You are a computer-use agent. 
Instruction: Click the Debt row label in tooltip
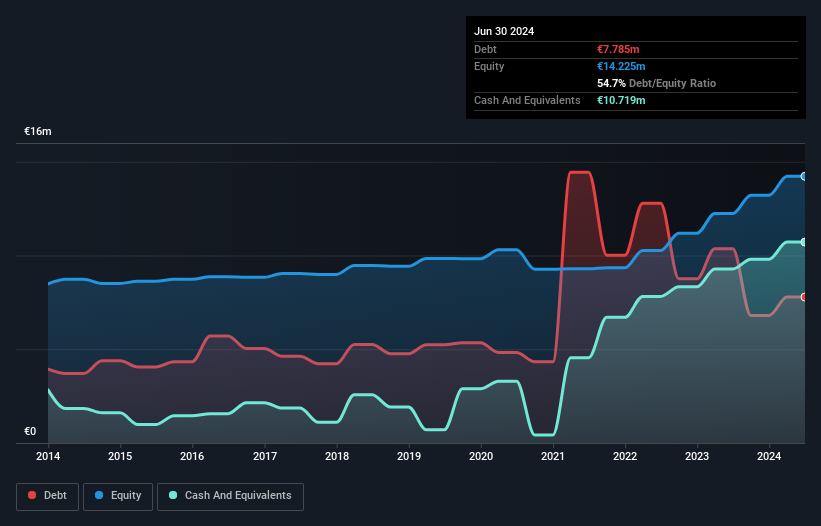click(485, 49)
